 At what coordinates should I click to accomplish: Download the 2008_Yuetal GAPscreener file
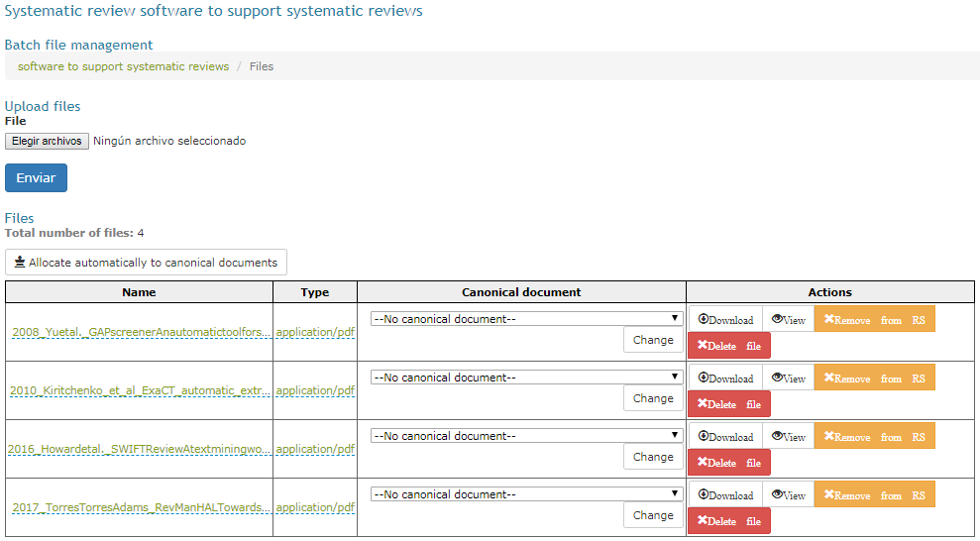725,319
